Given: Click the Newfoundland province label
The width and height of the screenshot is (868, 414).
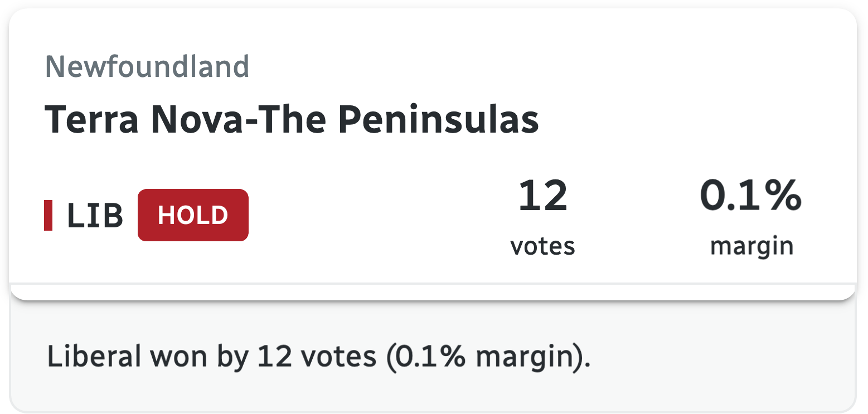Looking at the screenshot, I should [147, 67].
